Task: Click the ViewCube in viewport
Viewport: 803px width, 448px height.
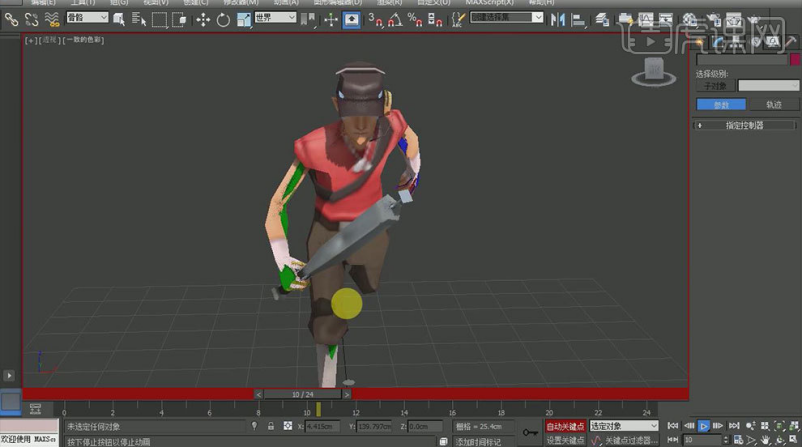Action: [654, 72]
